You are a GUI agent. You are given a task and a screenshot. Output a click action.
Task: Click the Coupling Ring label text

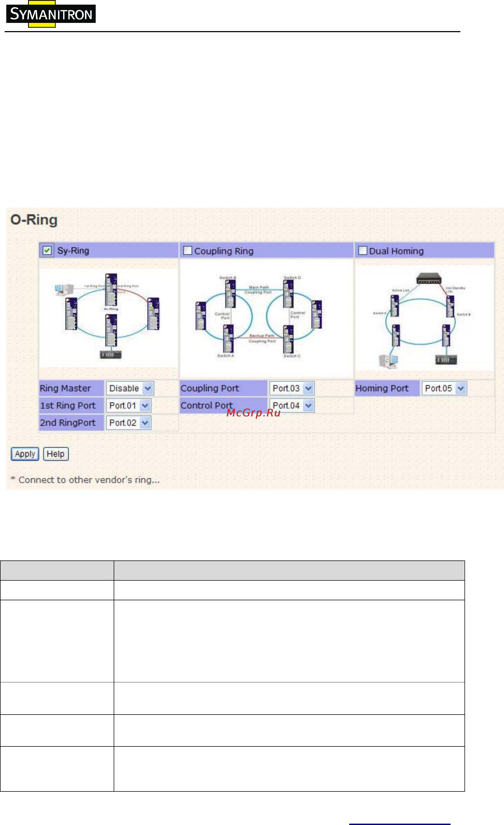point(224,251)
